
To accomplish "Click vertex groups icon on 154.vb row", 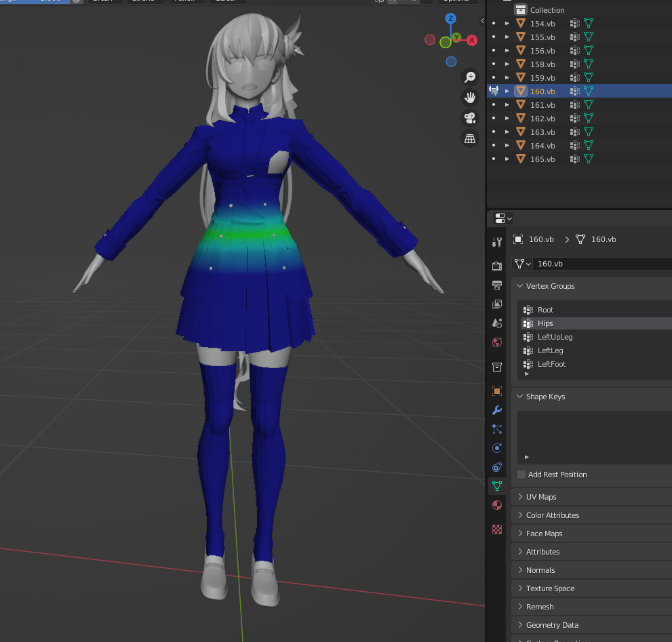I will [x=575, y=24].
